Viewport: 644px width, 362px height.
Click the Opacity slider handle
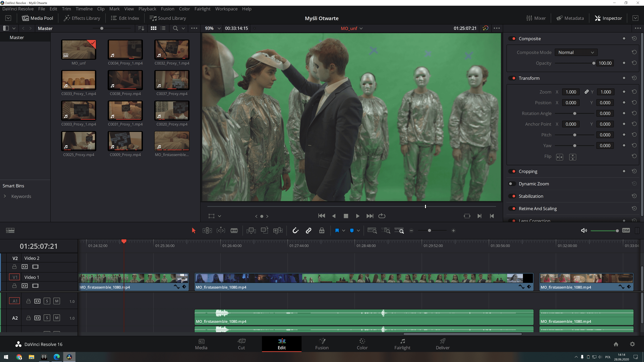coord(594,63)
